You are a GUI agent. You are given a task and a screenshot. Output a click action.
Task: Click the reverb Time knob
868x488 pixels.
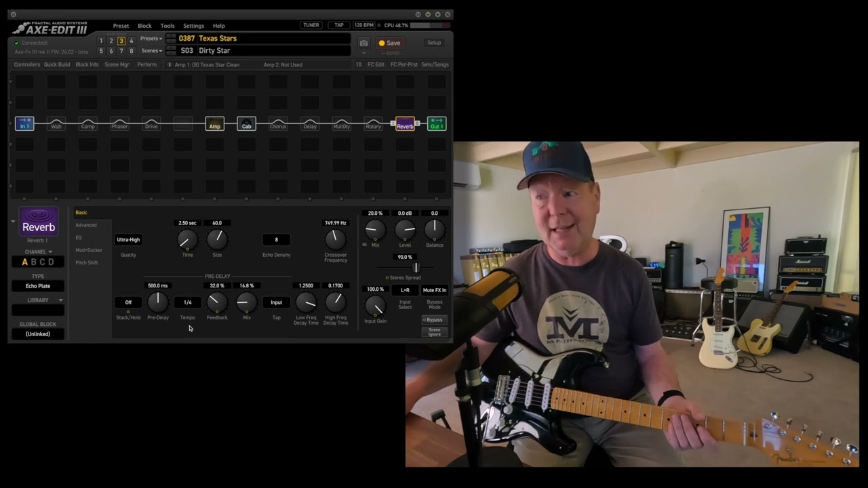click(187, 239)
